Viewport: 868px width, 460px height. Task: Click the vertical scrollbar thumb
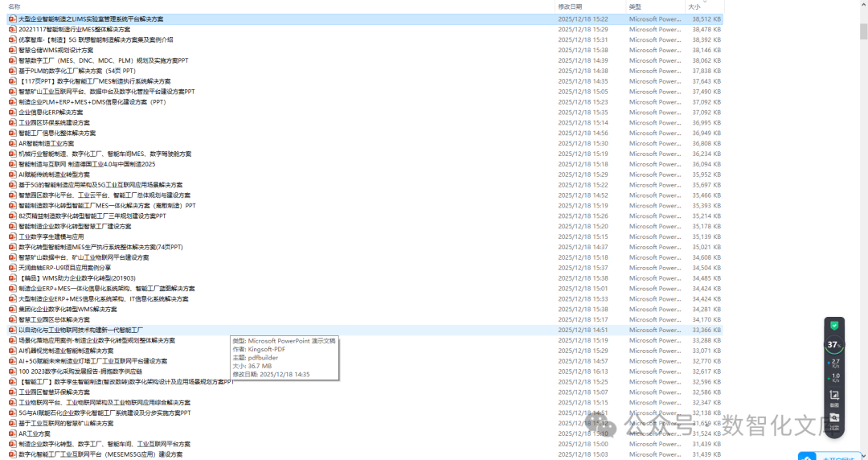[x=863, y=31]
